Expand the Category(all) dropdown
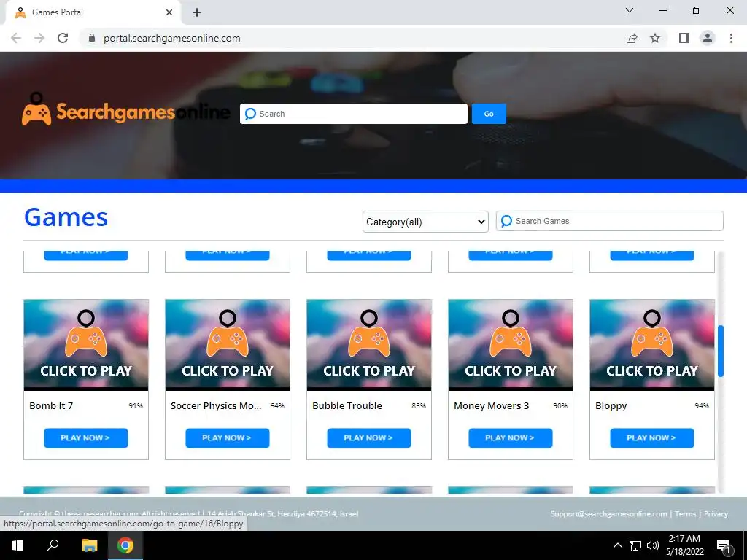The width and height of the screenshot is (747, 560). pos(425,222)
